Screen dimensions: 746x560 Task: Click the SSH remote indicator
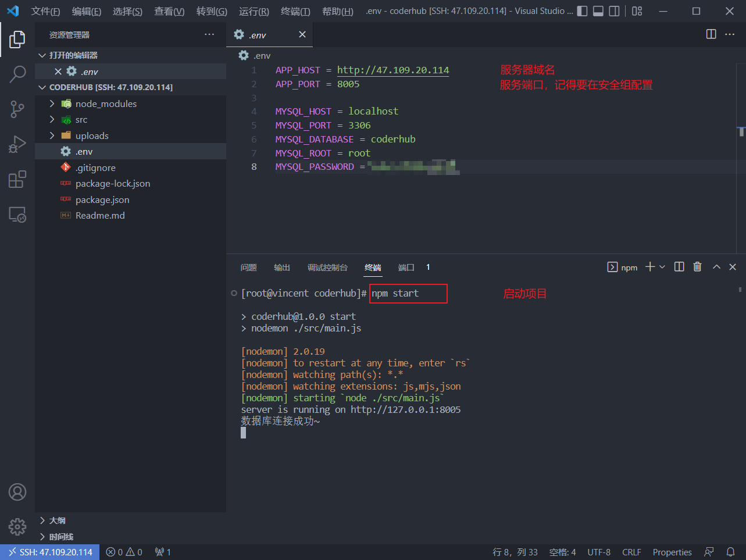click(x=50, y=552)
